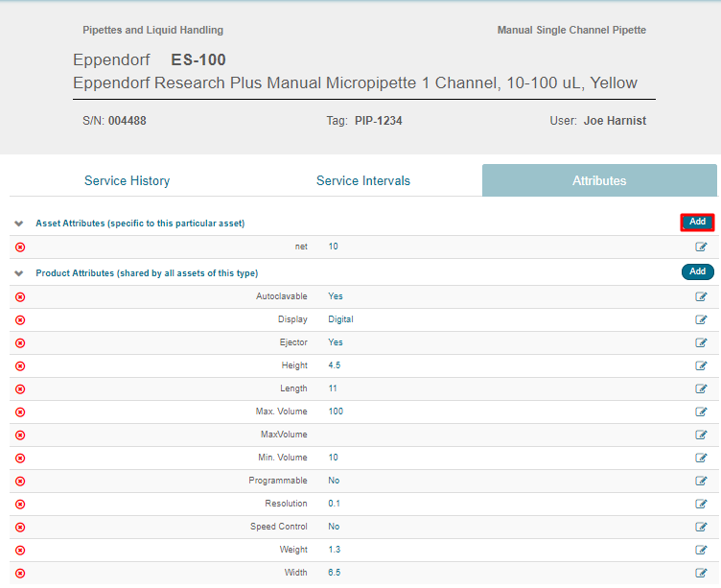Image resolution: width=721 pixels, height=588 pixels.
Task: Click Weight value 1.3
Action: 335,550
